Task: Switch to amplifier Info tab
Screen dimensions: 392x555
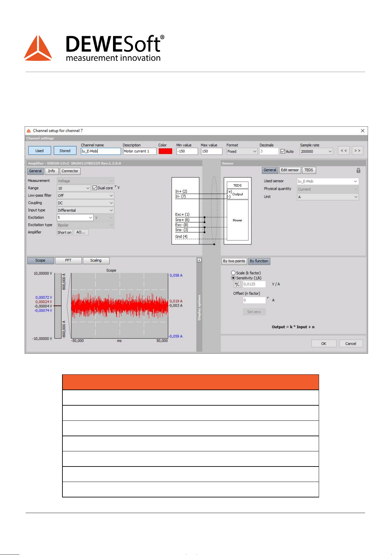Action: click(x=52, y=171)
